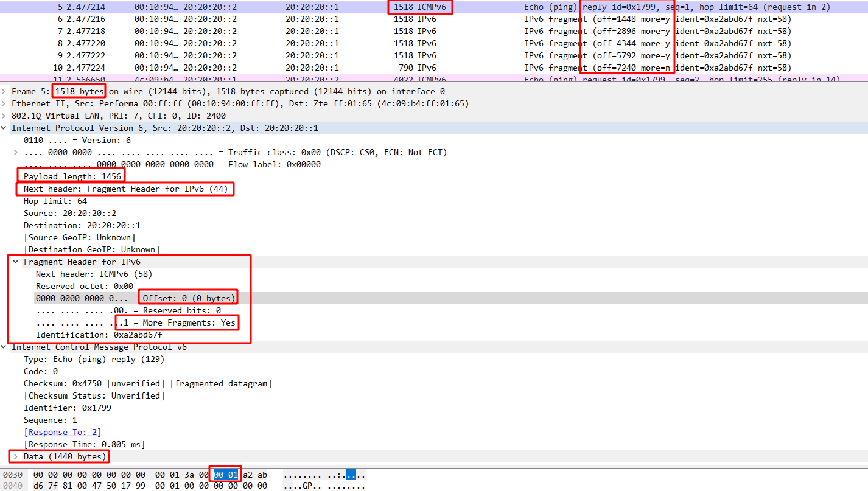Select packet 7 fragment off=2896 row
The width and height of the screenshot is (868, 491).
click(x=434, y=31)
